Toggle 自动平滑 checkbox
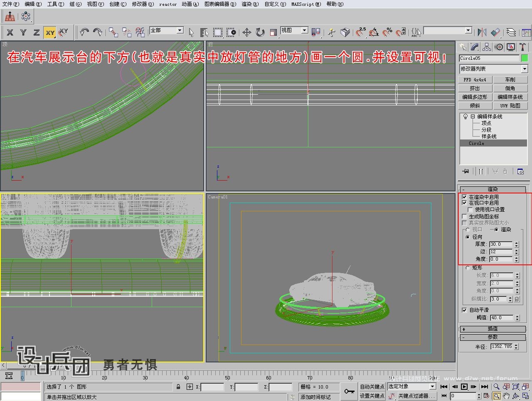 click(x=465, y=310)
